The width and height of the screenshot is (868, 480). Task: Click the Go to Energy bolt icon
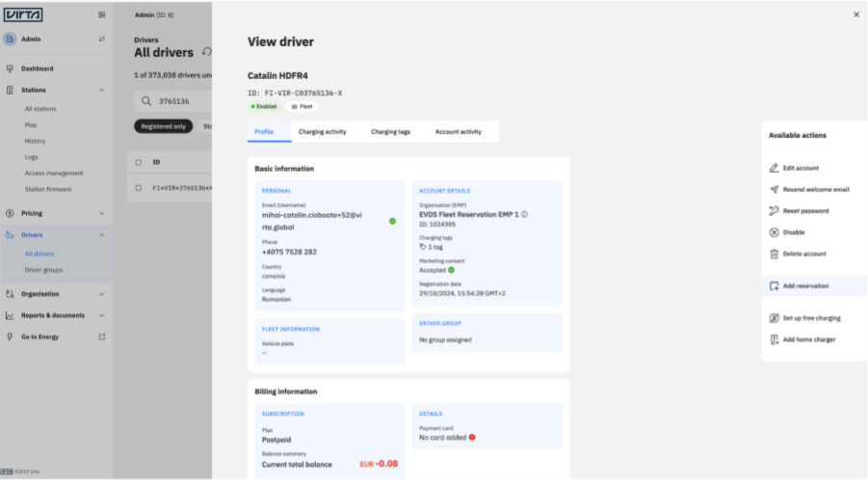[10, 336]
